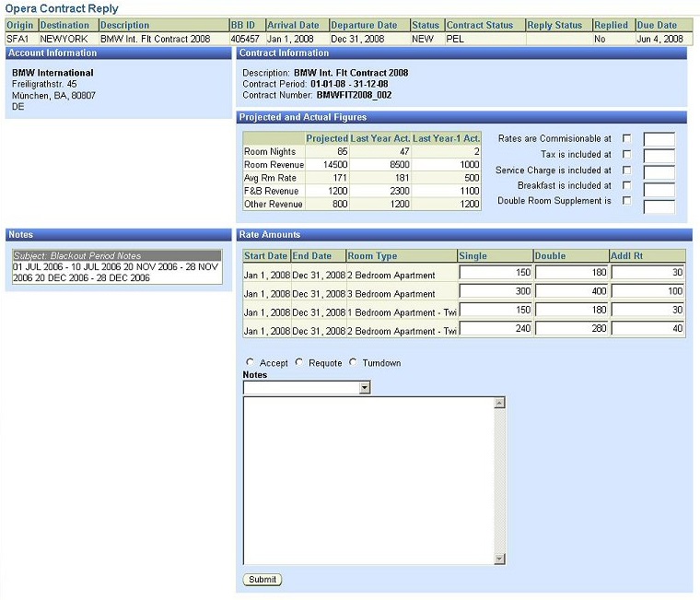Tick Service Charge is included checkbox
The height and width of the screenshot is (600, 700).
pyautogui.click(x=627, y=171)
